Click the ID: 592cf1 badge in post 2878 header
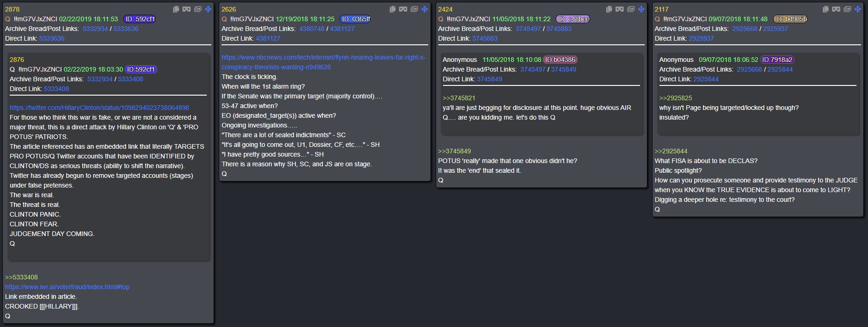The height and width of the screenshot is (327, 868). (x=140, y=19)
